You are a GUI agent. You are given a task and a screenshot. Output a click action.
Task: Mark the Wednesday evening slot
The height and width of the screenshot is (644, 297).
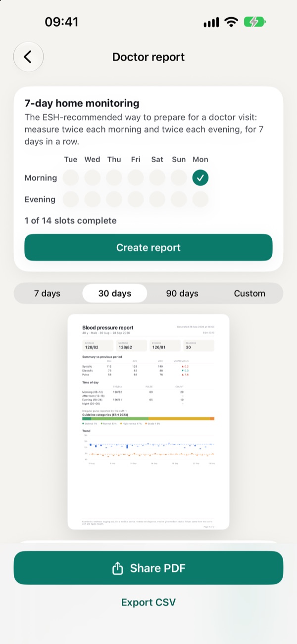point(92,199)
